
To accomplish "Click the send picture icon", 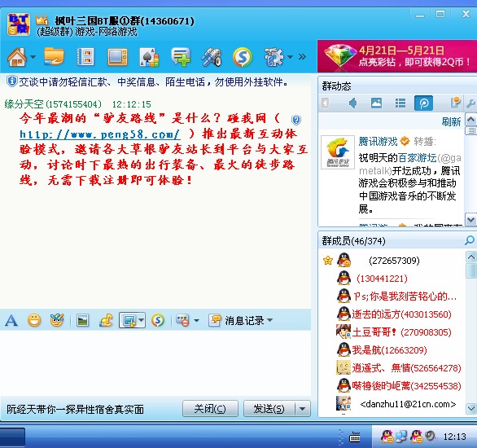I will click(x=82, y=320).
